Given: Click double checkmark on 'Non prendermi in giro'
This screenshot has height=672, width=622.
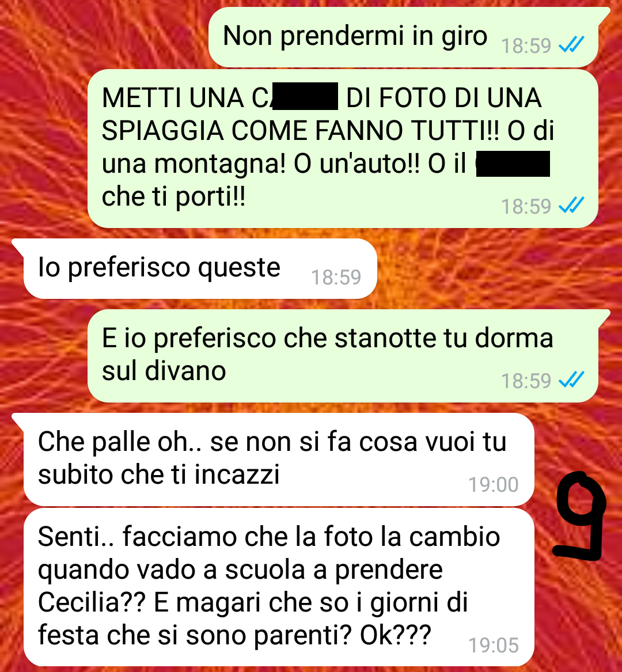Looking at the screenshot, I should 571,44.
